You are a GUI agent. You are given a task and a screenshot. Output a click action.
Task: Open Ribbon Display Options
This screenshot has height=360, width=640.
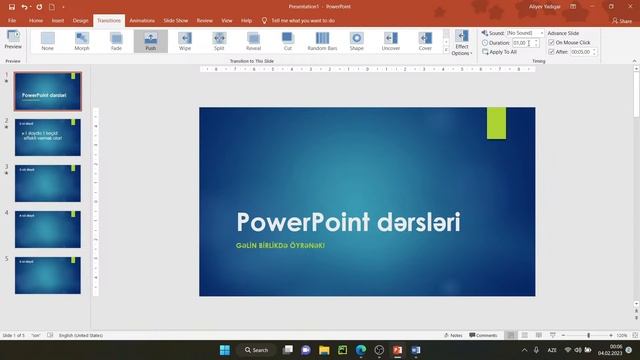point(573,7)
